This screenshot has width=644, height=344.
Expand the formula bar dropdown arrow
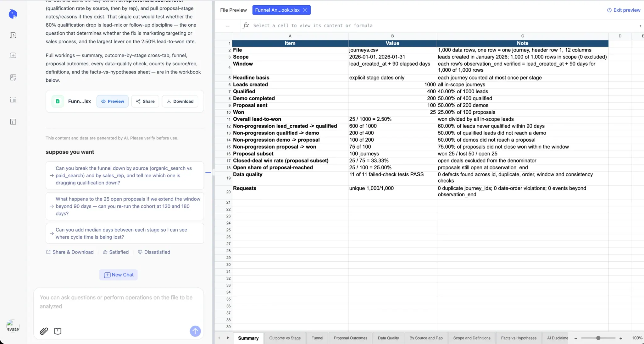point(640,26)
